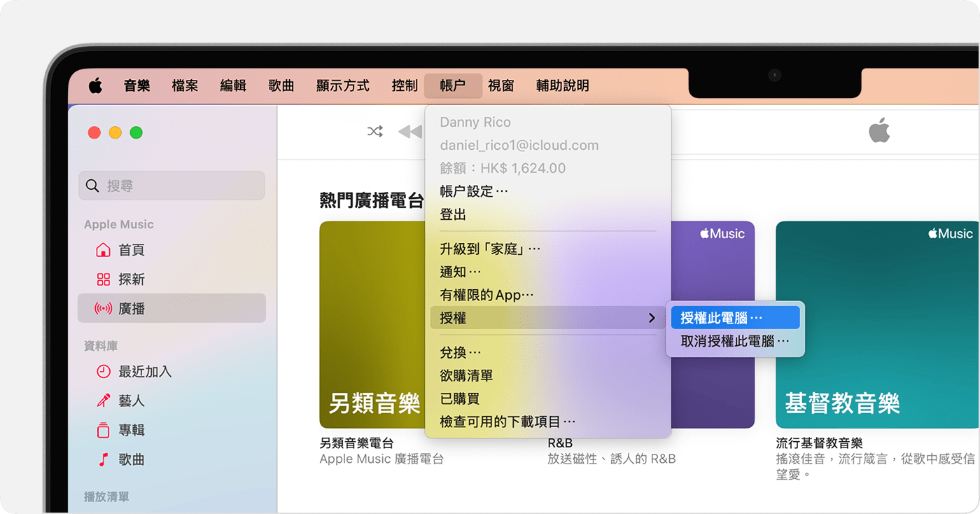Click the album stack icon beside 專輯
This screenshot has height=514, width=980.
[103, 430]
